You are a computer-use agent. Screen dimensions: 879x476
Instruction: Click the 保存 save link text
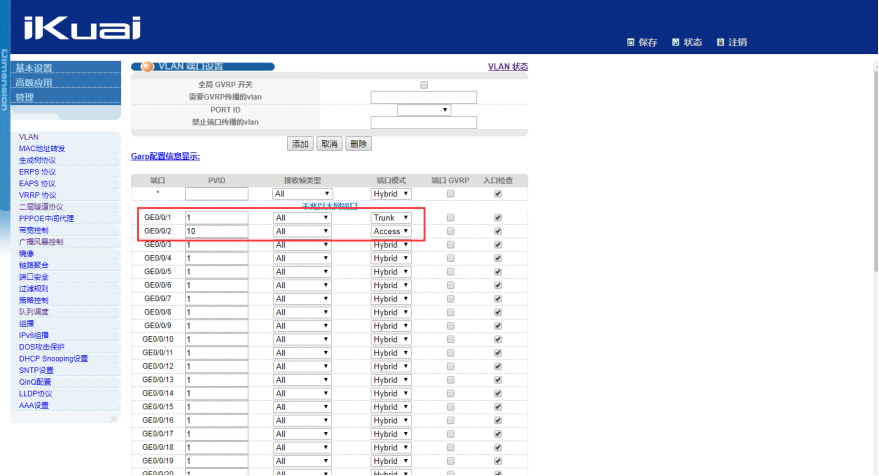click(x=647, y=42)
